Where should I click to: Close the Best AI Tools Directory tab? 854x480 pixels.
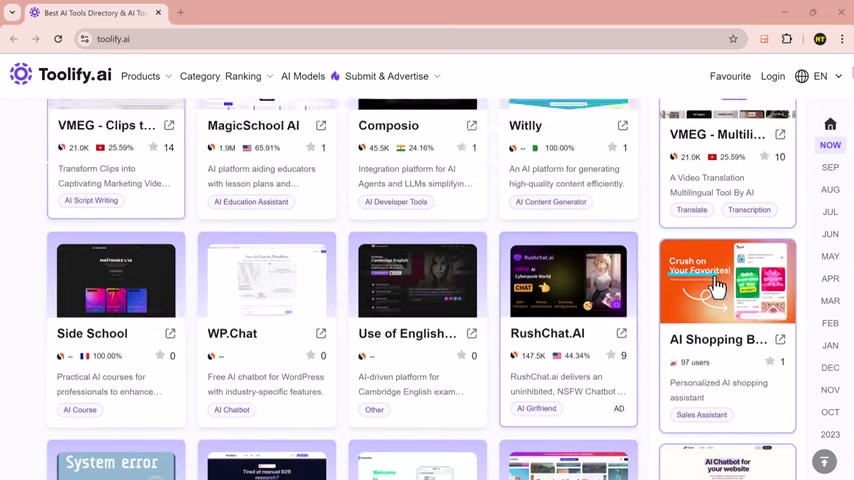click(x=158, y=13)
